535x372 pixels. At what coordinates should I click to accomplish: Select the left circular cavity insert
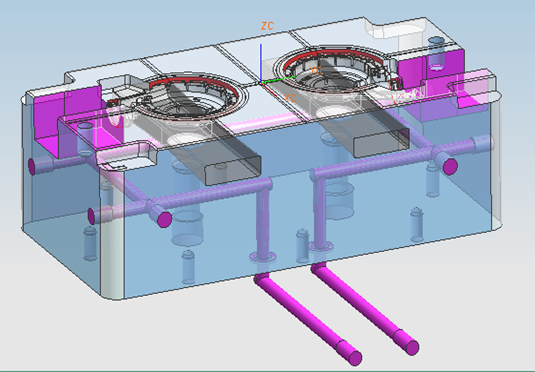point(190,97)
